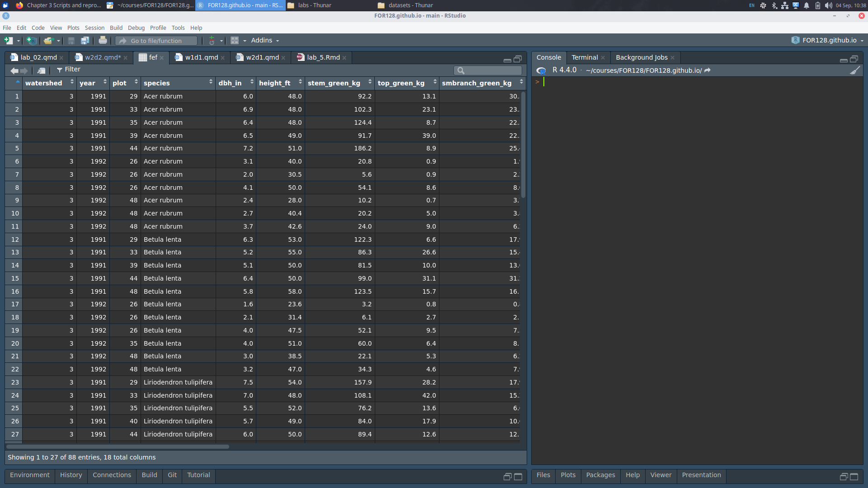
Task: Click the go-to-working-directory arrow in the console
Action: pos(708,70)
